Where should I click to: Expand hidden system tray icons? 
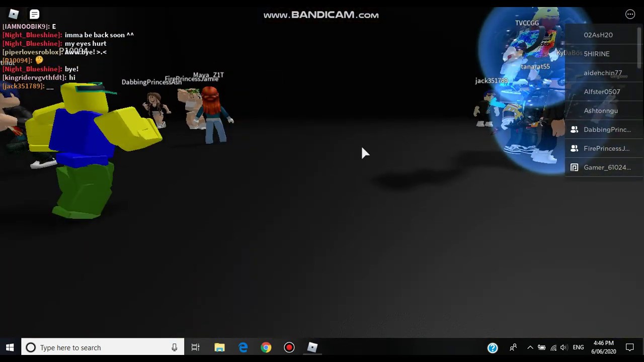tap(530, 347)
